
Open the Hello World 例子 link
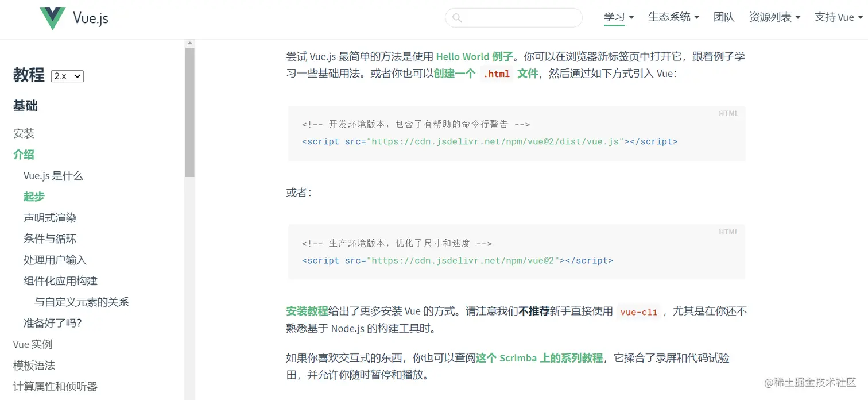(x=474, y=56)
